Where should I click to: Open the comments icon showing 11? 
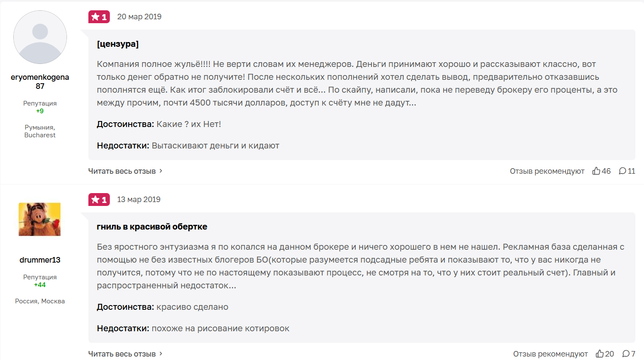coord(623,171)
